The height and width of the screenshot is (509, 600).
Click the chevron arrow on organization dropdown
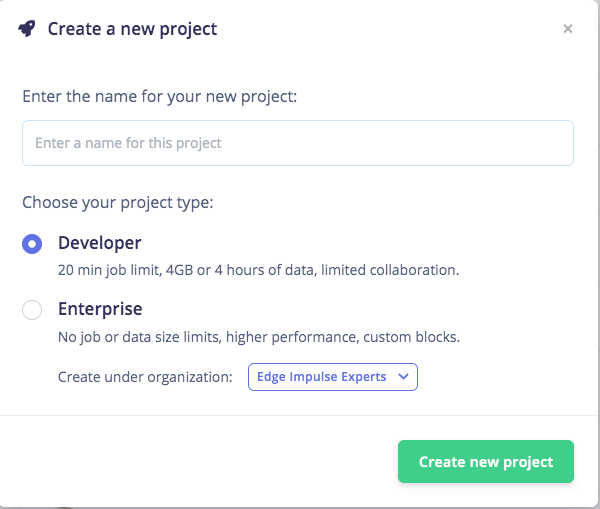click(403, 376)
